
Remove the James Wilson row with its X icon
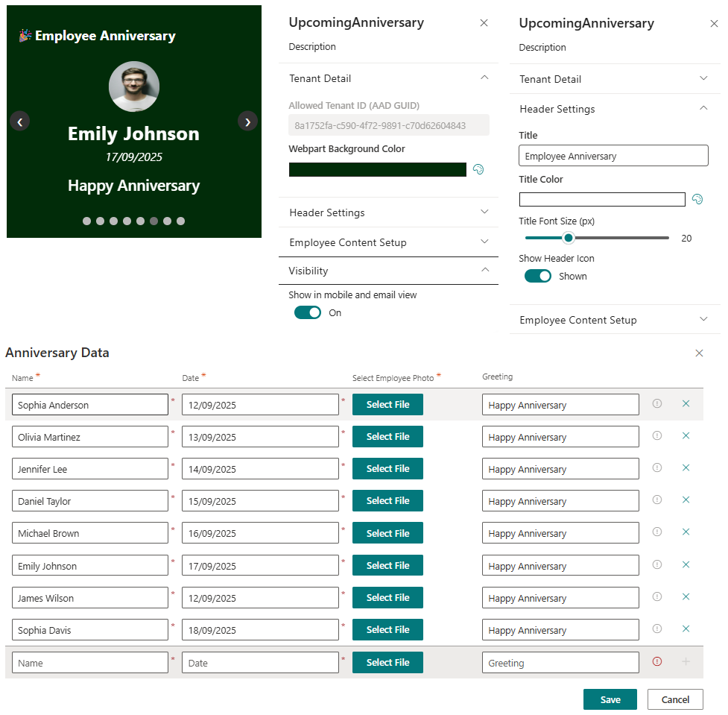coord(686,596)
